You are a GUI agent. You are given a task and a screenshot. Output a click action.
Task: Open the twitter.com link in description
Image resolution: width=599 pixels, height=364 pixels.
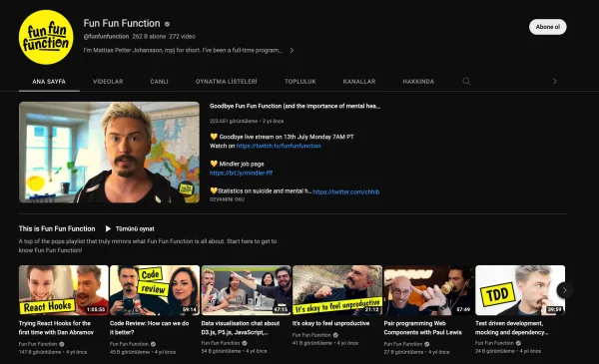[x=345, y=191]
